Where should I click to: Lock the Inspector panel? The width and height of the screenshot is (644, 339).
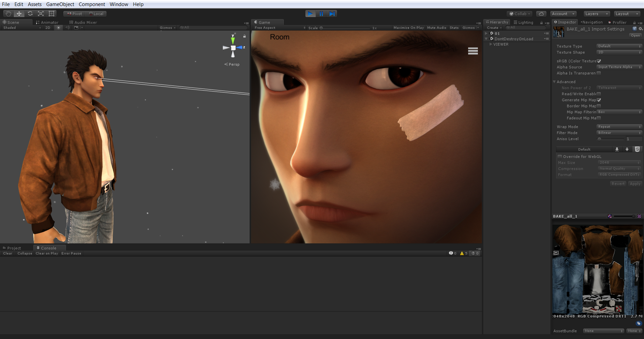tap(634, 23)
